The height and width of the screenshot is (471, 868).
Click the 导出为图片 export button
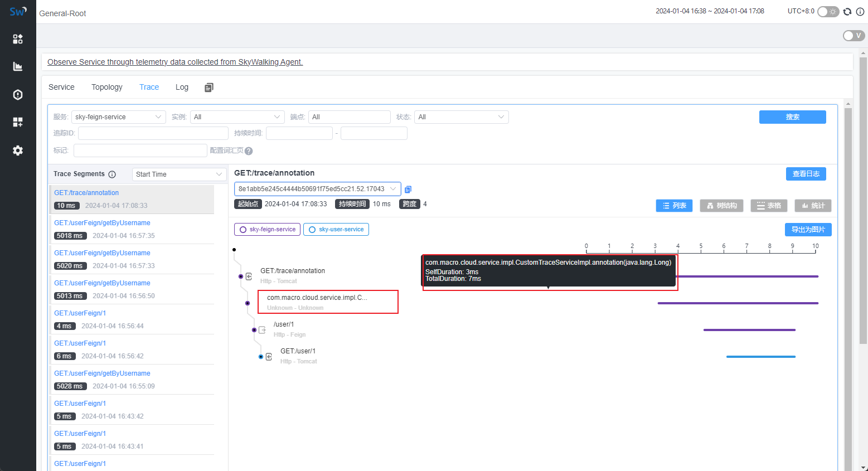[x=808, y=230]
